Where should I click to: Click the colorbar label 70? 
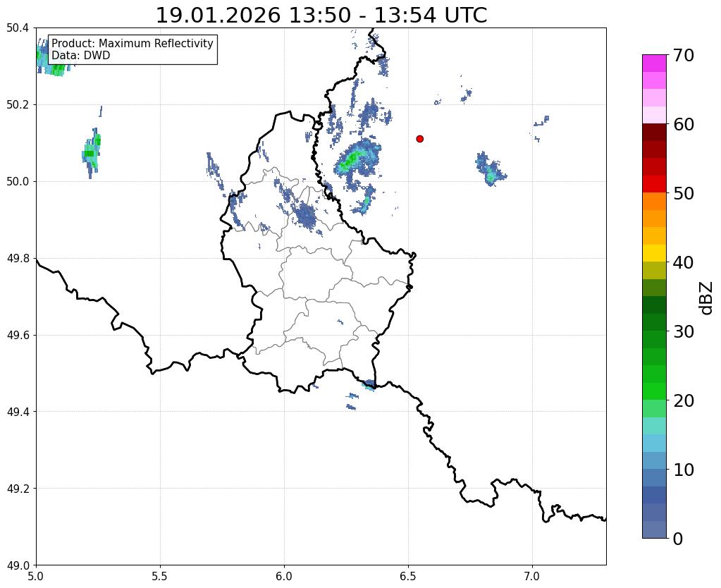[683, 55]
